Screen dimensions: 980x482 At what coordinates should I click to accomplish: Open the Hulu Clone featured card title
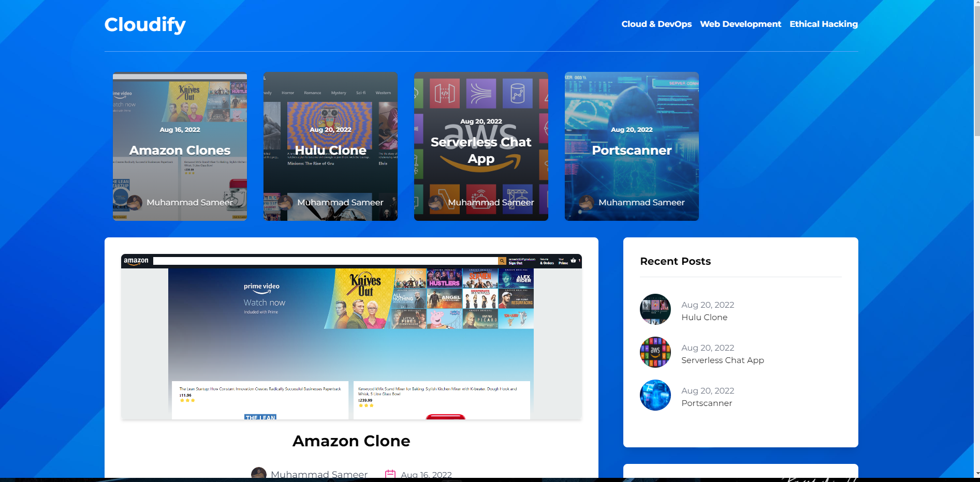(x=330, y=150)
